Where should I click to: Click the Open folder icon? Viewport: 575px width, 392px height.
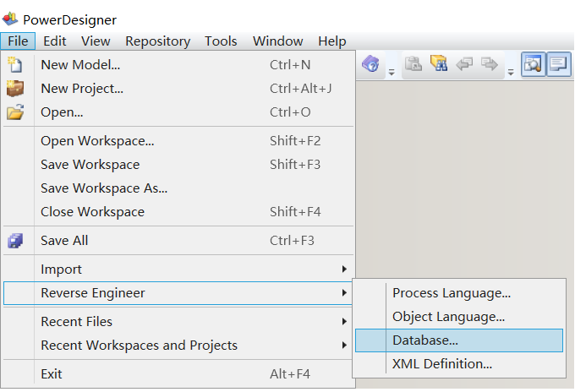coord(14,112)
